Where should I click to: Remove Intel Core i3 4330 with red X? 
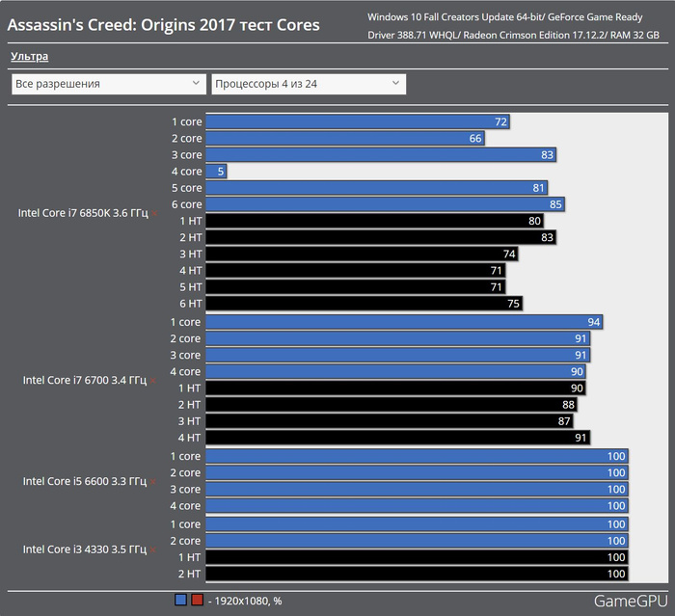coord(153,550)
